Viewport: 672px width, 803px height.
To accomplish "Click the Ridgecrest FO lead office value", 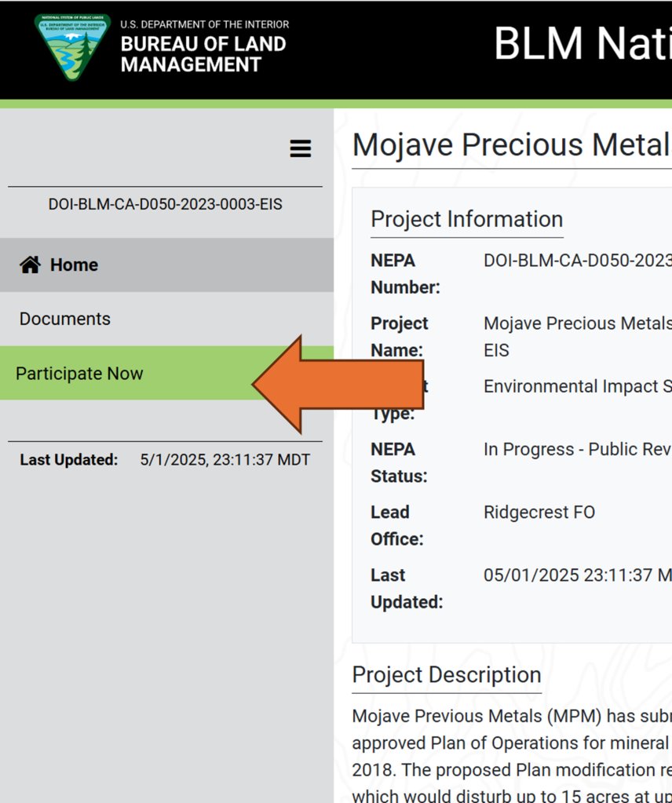I will point(539,512).
